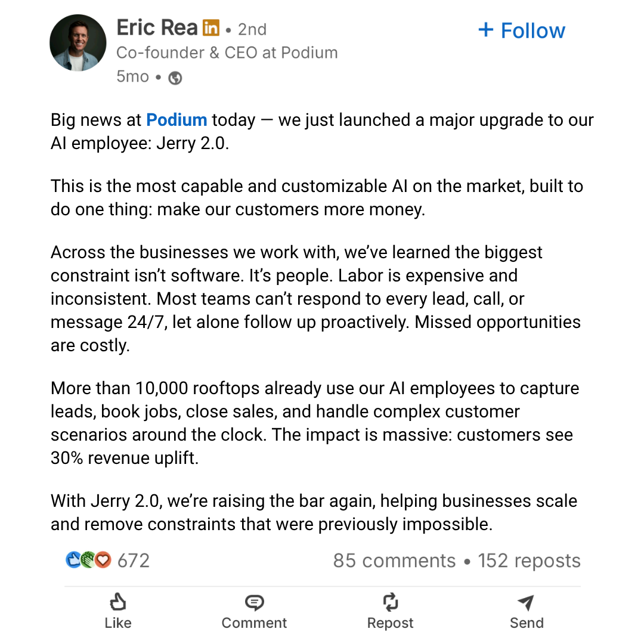View the 152 reposts

529,561
